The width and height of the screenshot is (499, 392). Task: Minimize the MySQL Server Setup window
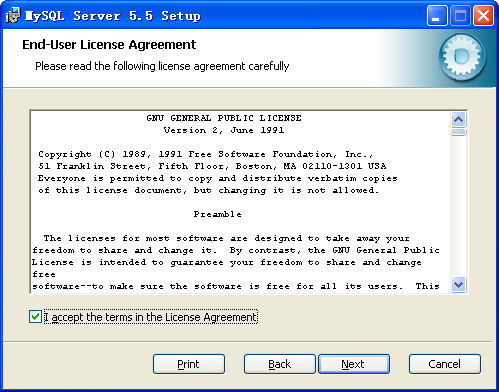(437, 16)
